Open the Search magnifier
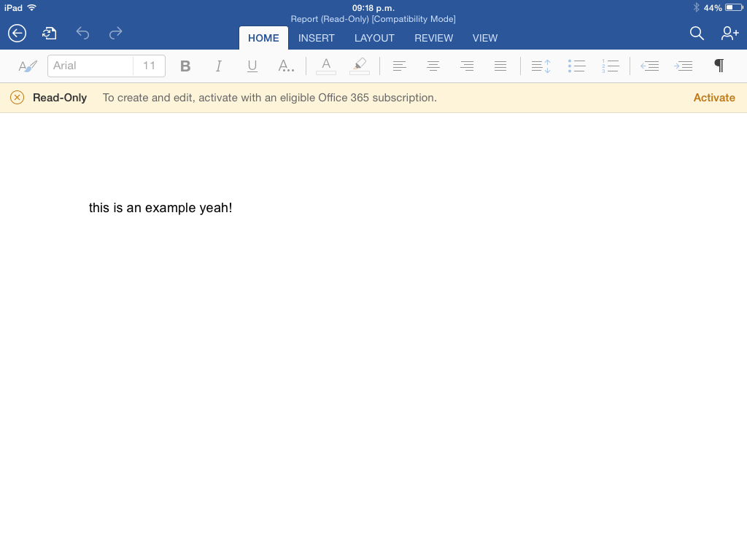The width and height of the screenshot is (747, 560). (x=697, y=34)
